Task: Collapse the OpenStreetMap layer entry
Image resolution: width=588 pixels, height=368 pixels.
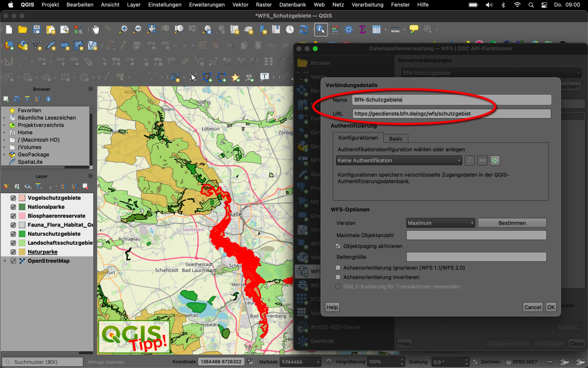Action: (x=5, y=261)
